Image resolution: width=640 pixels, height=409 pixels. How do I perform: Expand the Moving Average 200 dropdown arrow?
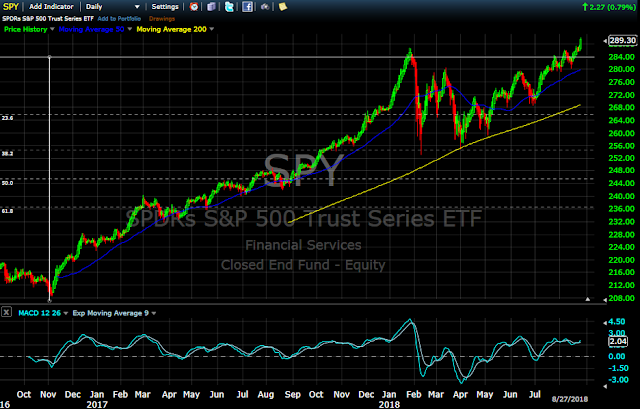click(211, 29)
